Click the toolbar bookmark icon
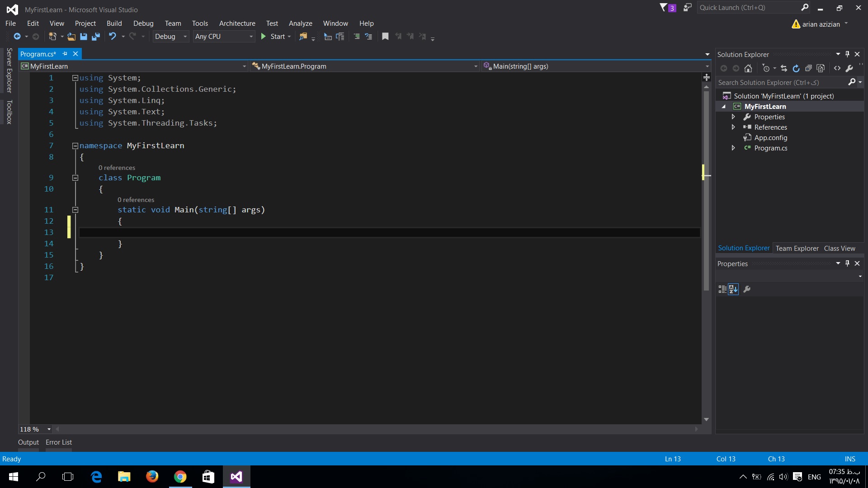 tap(385, 37)
